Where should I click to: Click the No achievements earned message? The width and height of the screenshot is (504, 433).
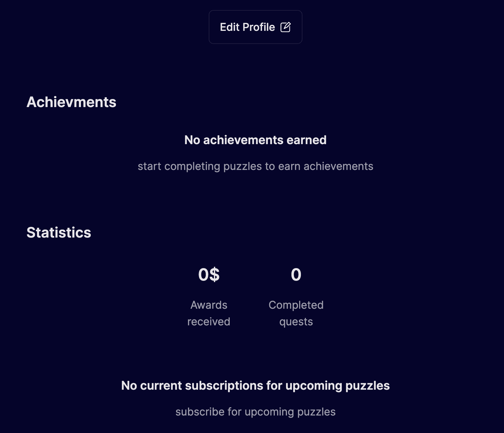pos(255,140)
